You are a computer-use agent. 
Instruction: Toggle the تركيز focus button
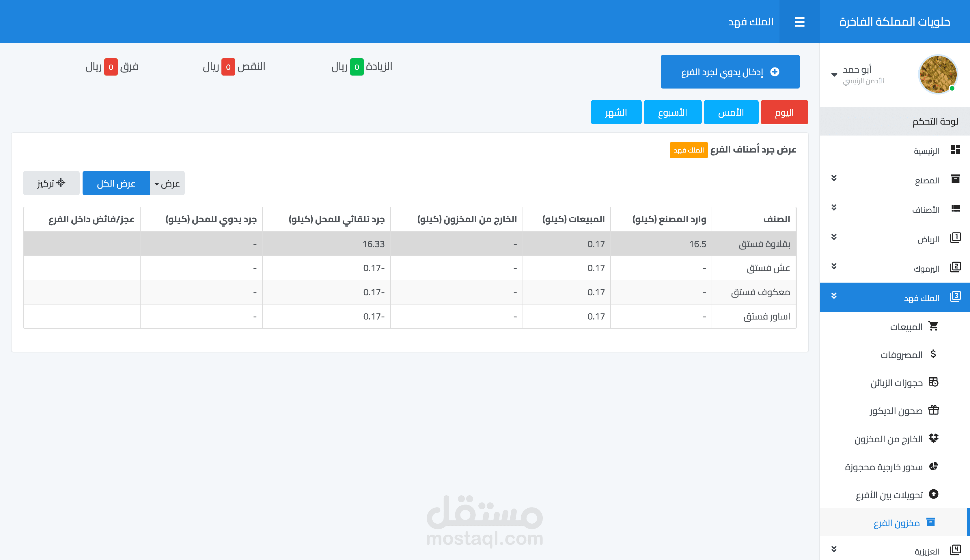pos(51,183)
